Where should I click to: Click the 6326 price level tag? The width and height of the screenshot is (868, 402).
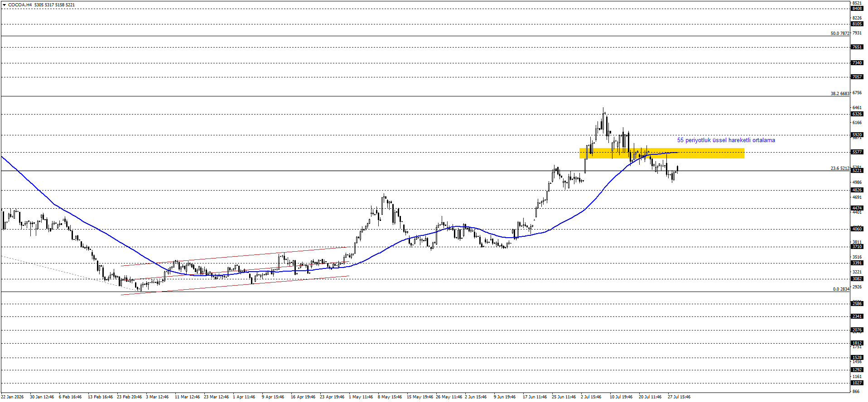857,114
